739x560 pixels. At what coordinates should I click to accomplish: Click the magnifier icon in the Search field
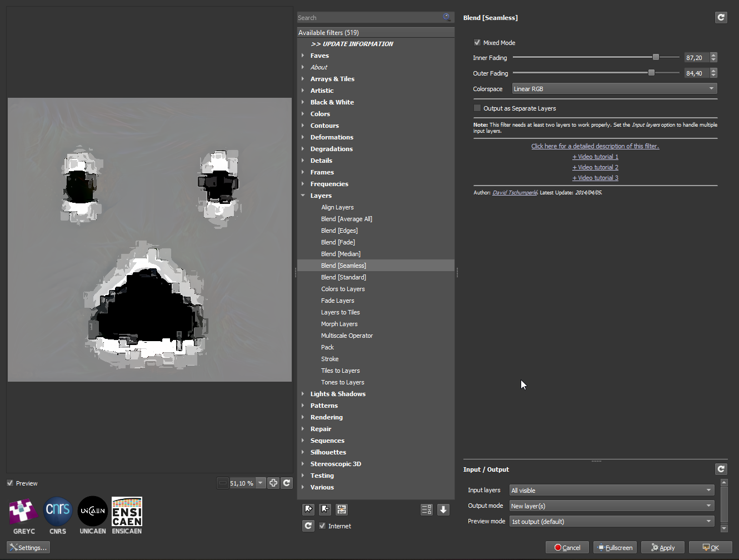[447, 17]
